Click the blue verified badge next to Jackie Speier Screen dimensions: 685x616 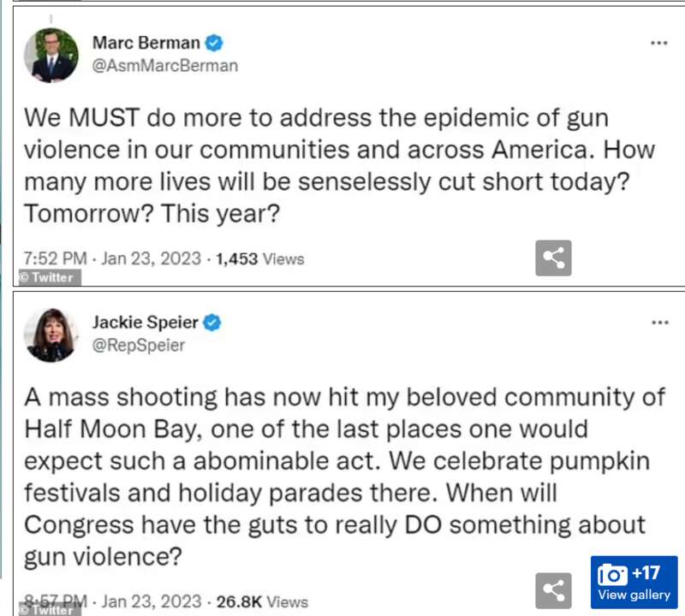[x=212, y=323]
